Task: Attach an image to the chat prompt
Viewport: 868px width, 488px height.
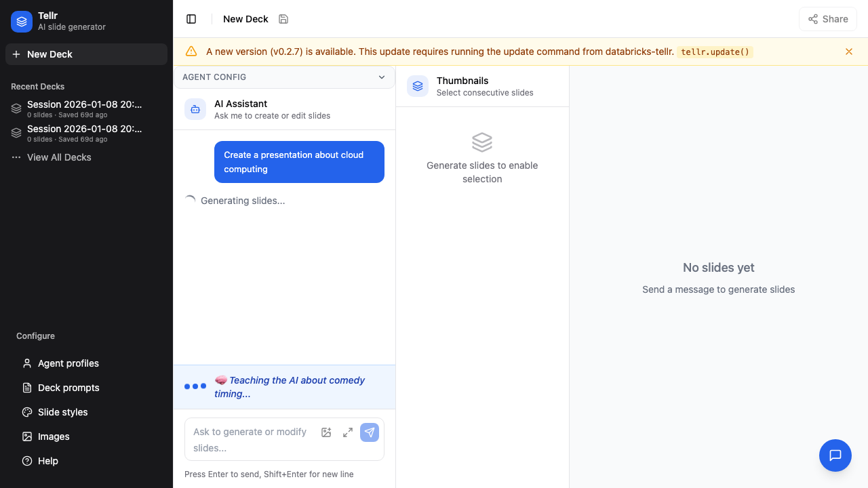Action: pyautogui.click(x=326, y=432)
